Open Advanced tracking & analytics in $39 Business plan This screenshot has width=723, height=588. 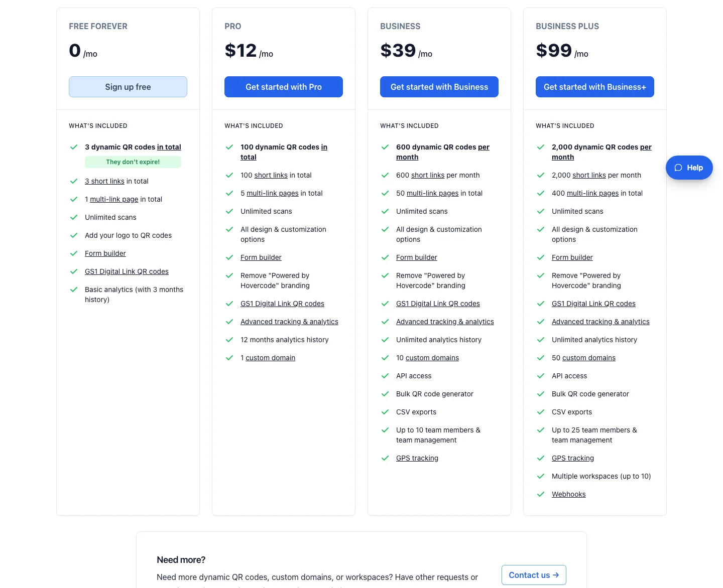click(x=445, y=322)
